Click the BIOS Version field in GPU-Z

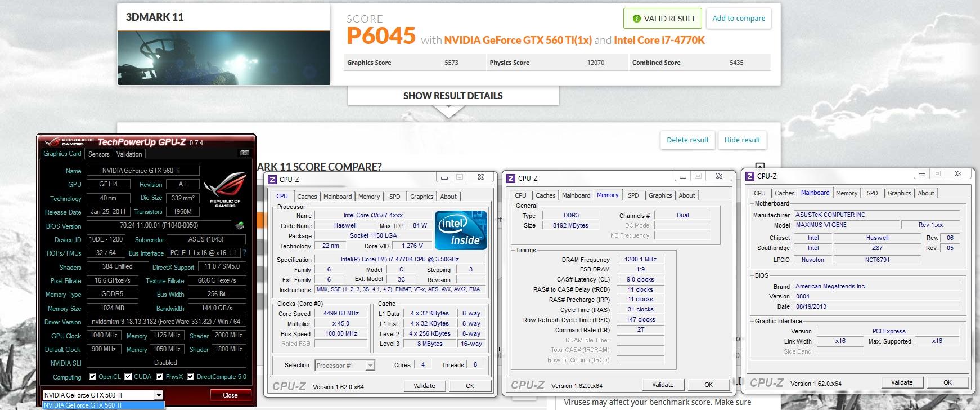[159, 225]
